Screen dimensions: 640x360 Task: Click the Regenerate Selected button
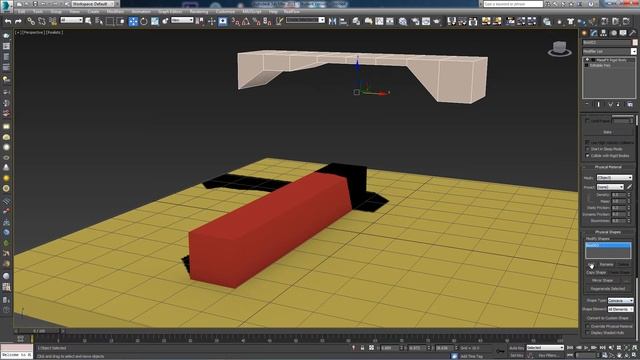pos(608,289)
